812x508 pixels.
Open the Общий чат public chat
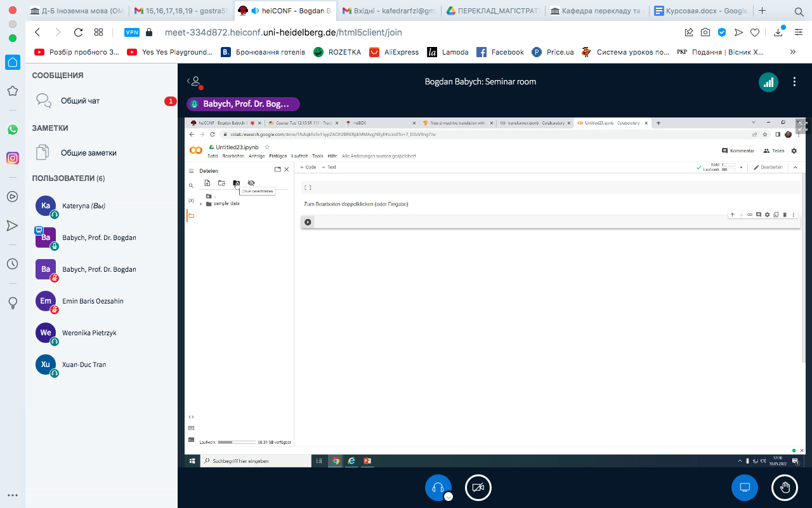(80, 101)
